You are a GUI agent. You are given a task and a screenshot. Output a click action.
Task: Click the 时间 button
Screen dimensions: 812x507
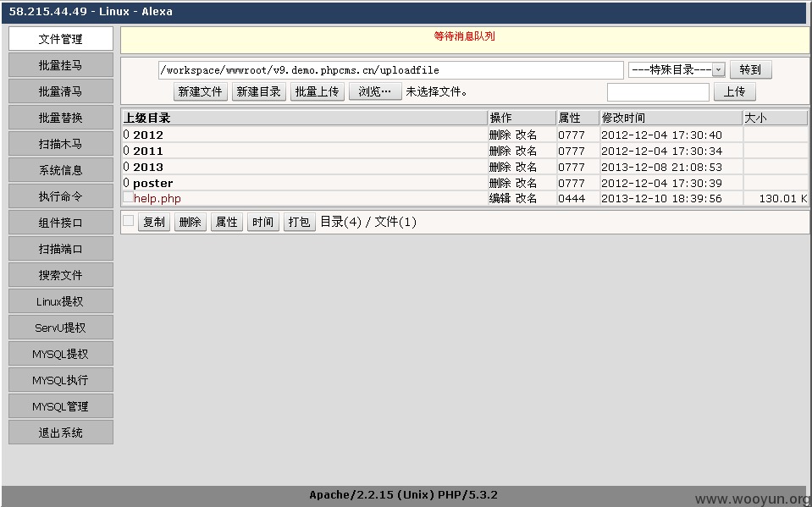pos(263,222)
